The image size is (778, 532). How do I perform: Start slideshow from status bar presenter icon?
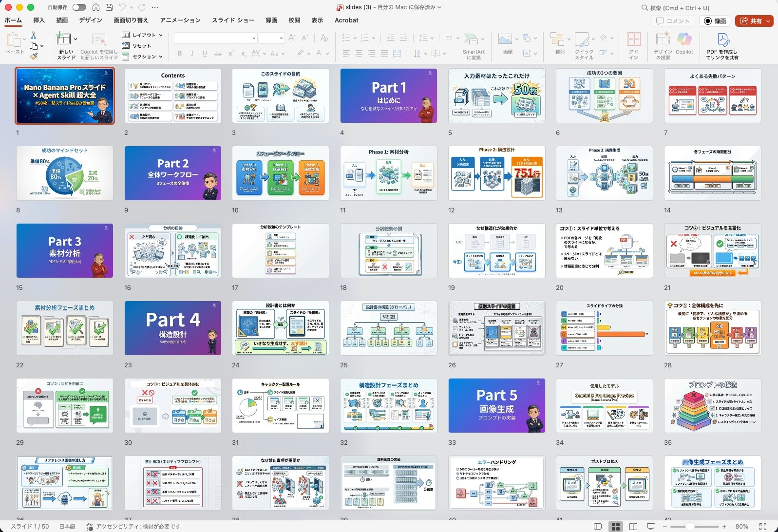click(650, 527)
